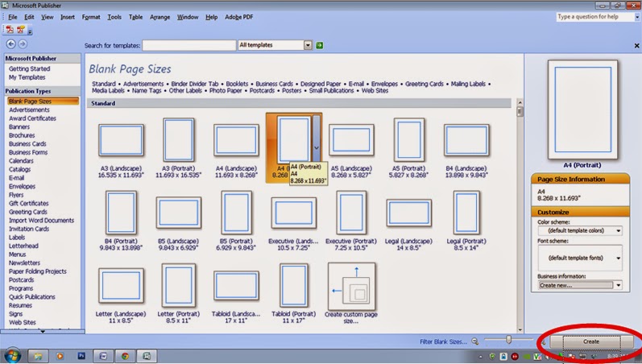Viewport: 642px width, 364px height.
Task: Open the Format menu
Action: 91,17
